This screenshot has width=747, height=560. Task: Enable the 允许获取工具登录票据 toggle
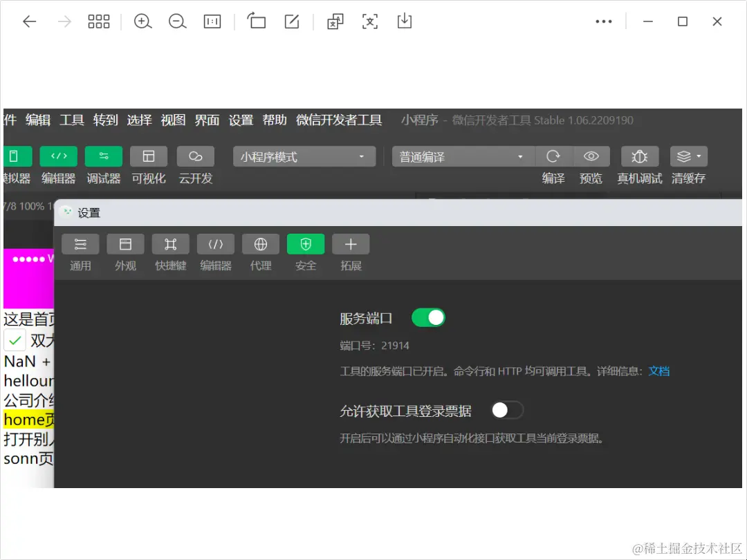pyautogui.click(x=507, y=410)
